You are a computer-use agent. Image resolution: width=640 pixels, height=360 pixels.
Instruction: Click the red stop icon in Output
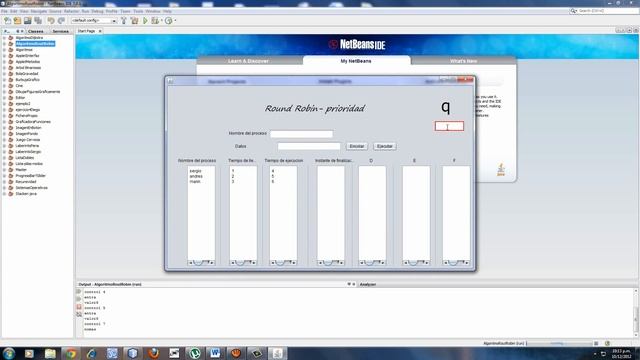point(79,307)
